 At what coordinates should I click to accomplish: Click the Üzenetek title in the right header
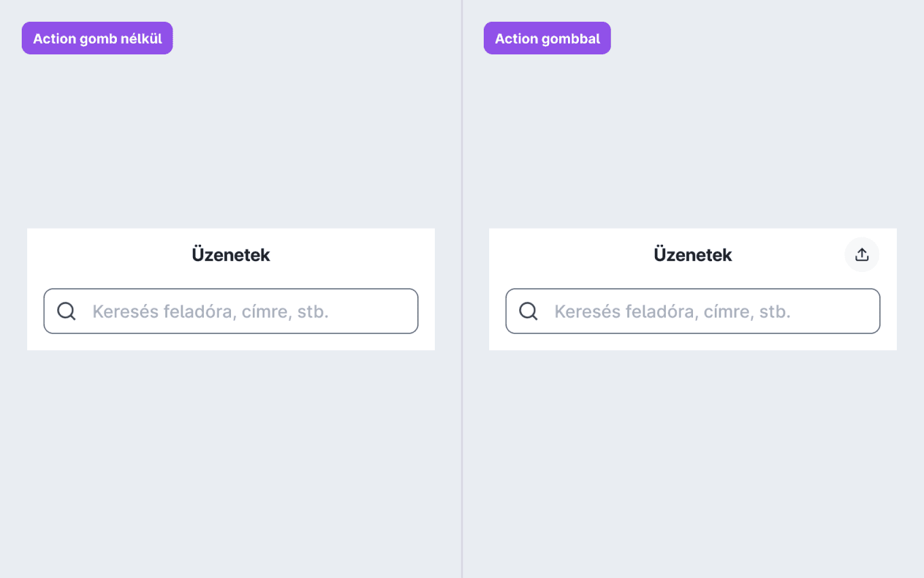(x=693, y=255)
